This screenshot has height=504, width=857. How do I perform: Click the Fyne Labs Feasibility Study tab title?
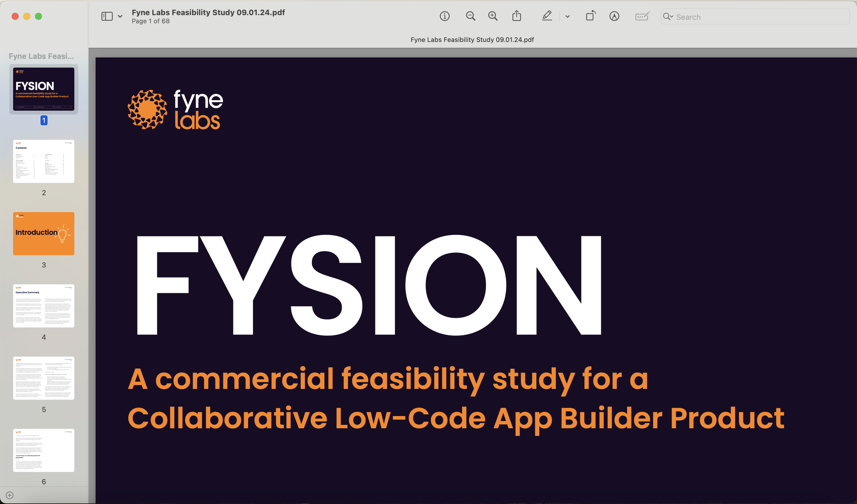[472, 40]
